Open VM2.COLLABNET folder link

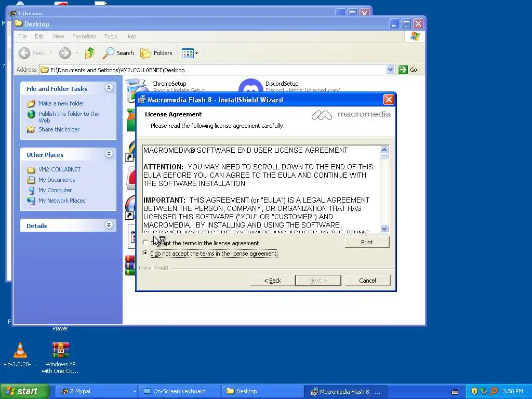pos(59,169)
